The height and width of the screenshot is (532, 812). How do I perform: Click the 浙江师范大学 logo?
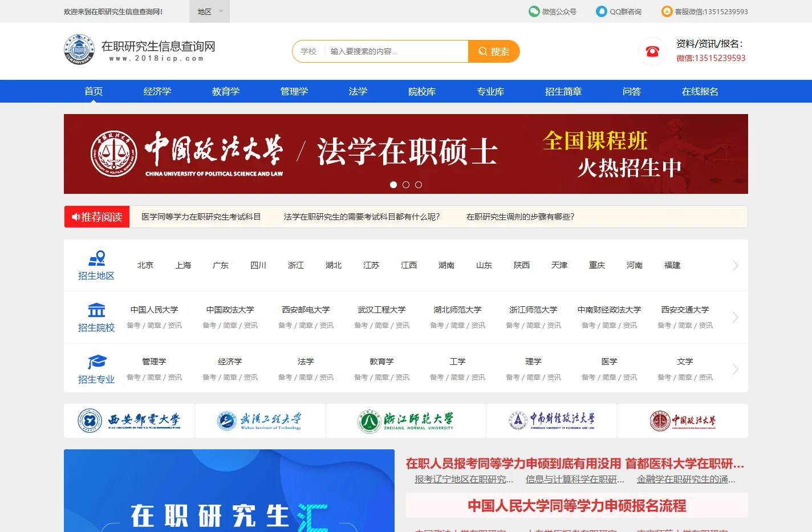(406, 421)
